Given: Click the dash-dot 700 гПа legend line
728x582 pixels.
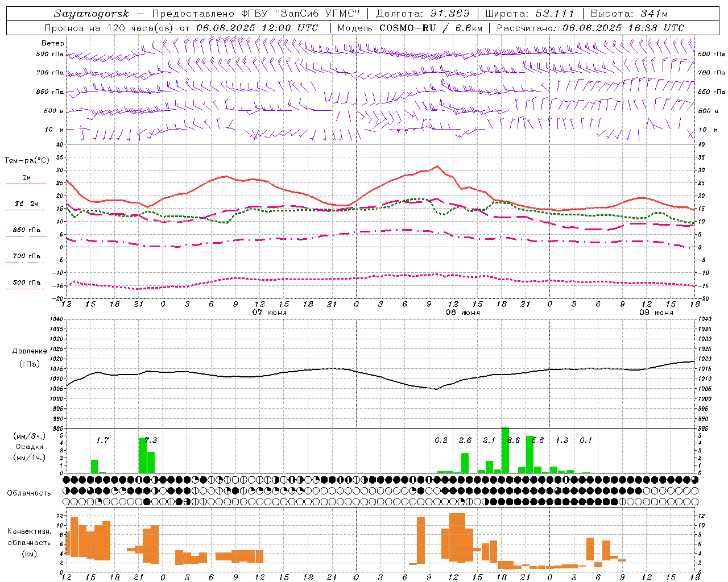Looking at the screenshot, I should [x=25, y=263].
